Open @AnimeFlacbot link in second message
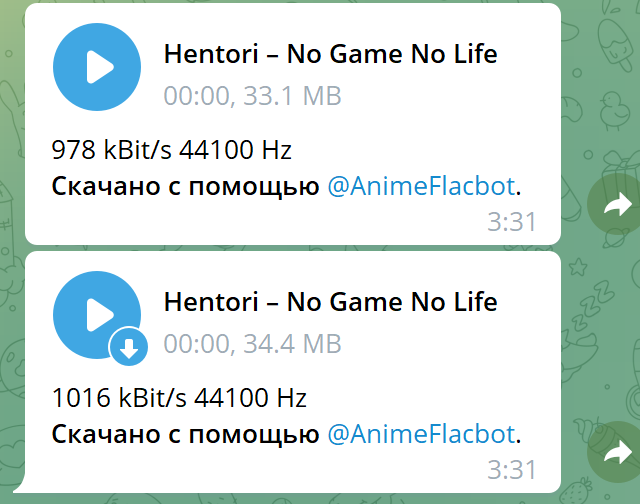This screenshot has width=640, height=504. (421, 434)
